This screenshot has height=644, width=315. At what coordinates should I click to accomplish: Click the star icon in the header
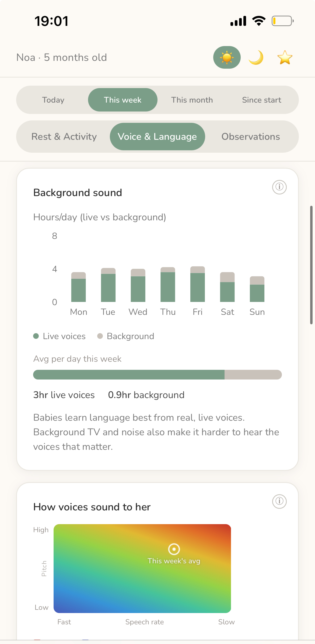285,57
